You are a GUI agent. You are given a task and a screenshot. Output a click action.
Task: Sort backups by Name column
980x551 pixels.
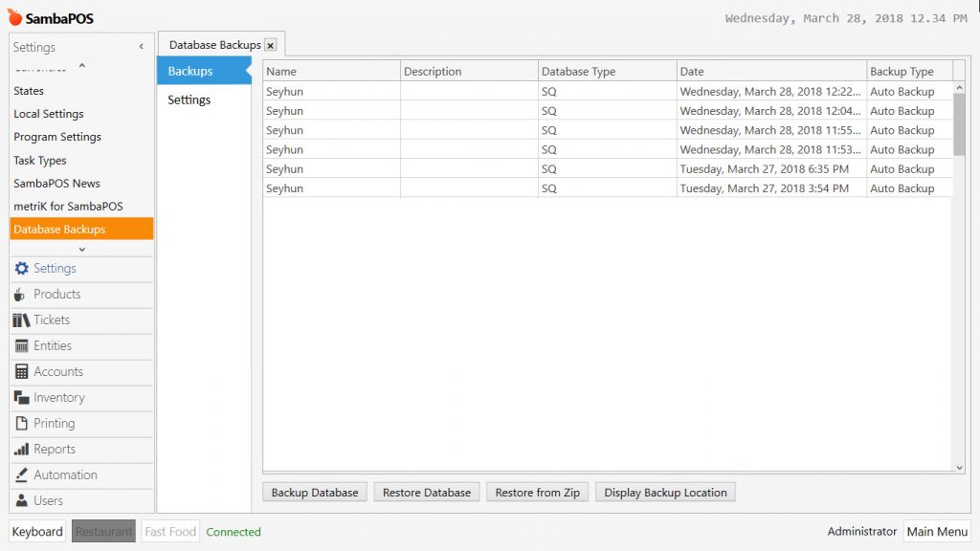331,71
